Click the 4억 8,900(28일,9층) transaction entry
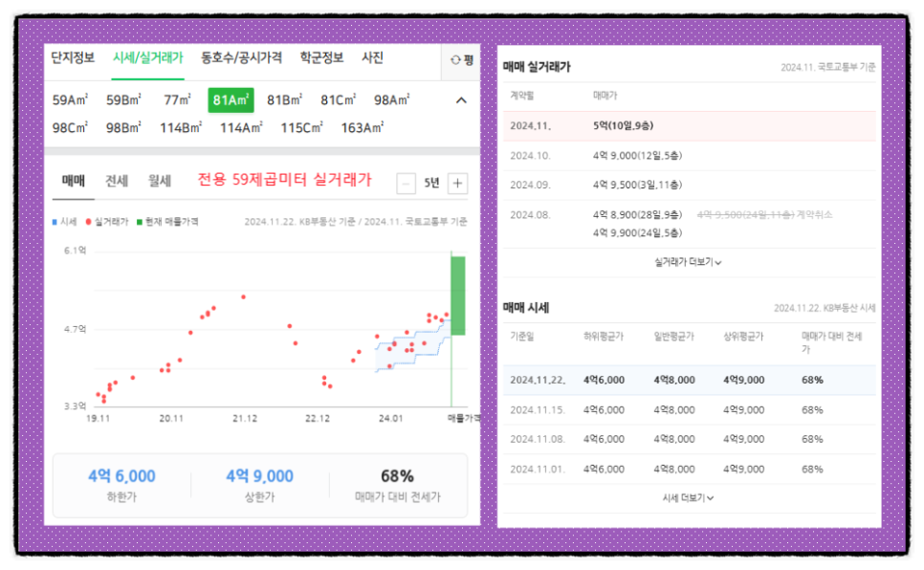Viewport: 924px width, 570px height. pyautogui.click(x=638, y=214)
